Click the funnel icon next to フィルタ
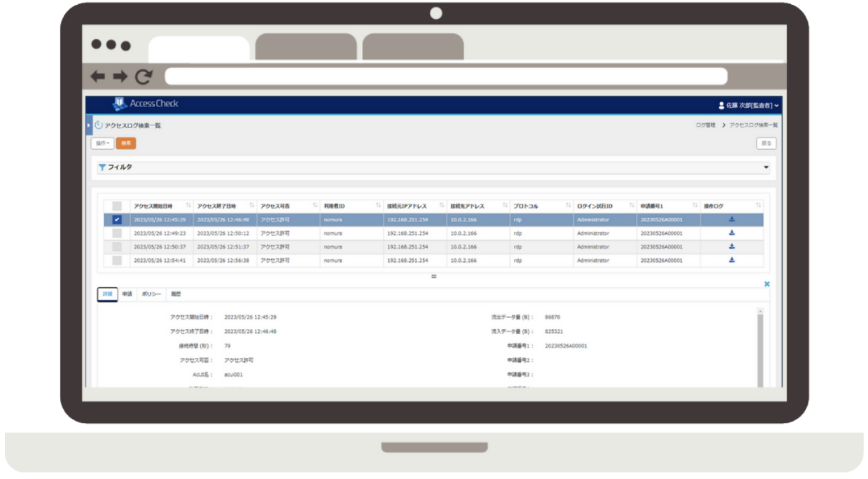 (102, 167)
